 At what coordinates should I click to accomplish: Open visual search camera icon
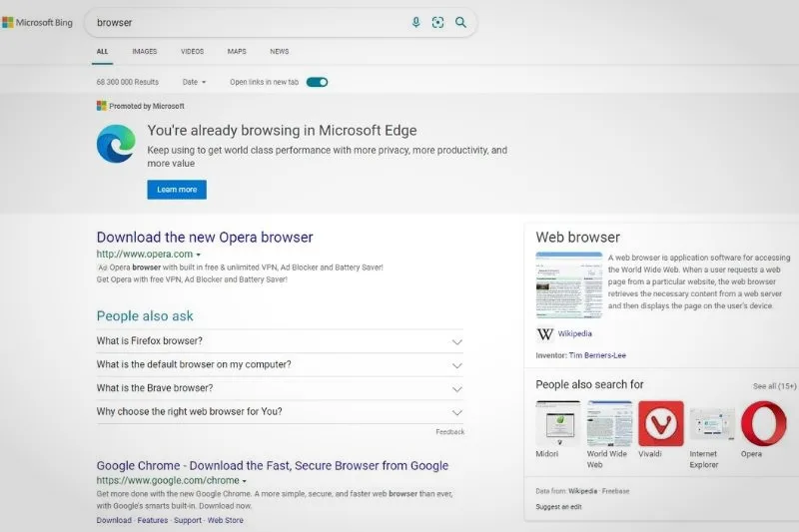point(437,22)
